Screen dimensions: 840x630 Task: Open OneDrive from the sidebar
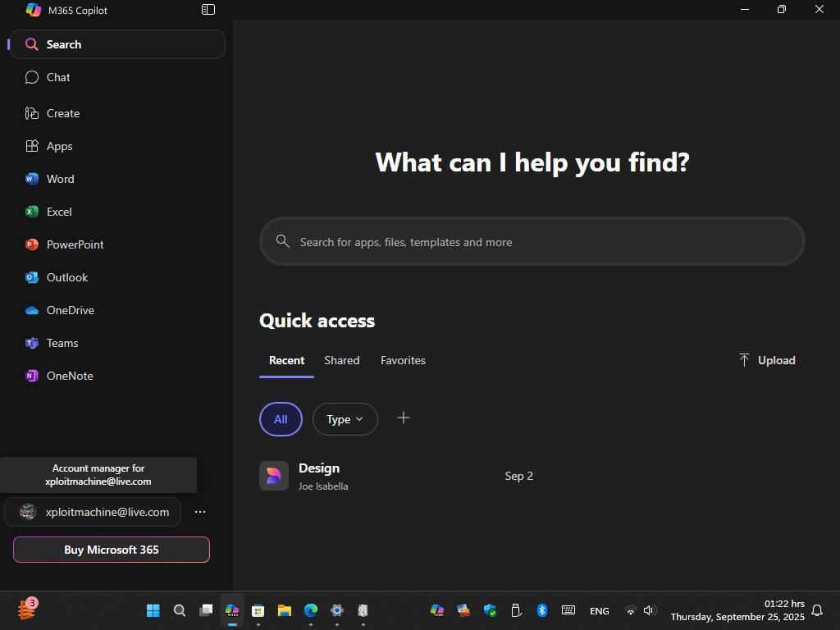click(71, 310)
